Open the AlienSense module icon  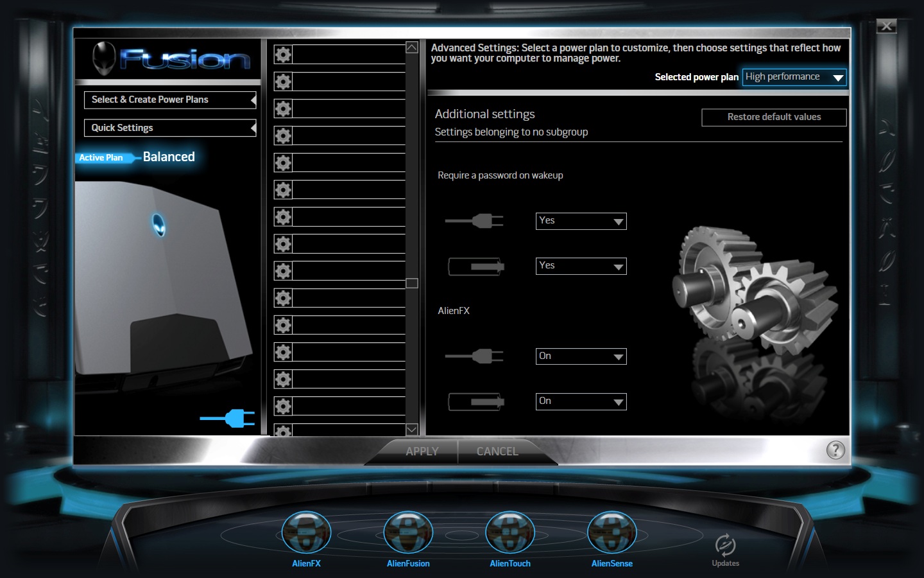612,532
